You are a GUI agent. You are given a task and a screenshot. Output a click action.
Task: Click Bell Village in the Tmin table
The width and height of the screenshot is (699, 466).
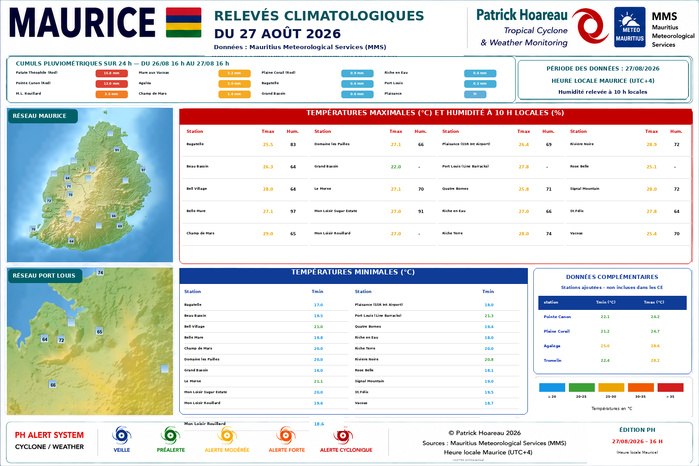click(193, 326)
